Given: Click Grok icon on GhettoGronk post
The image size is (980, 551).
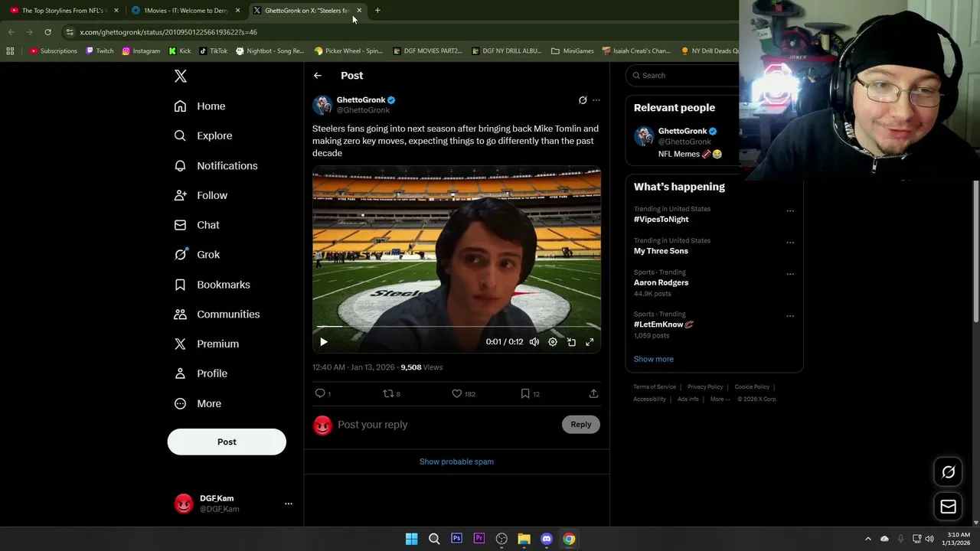Looking at the screenshot, I should [583, 100].
